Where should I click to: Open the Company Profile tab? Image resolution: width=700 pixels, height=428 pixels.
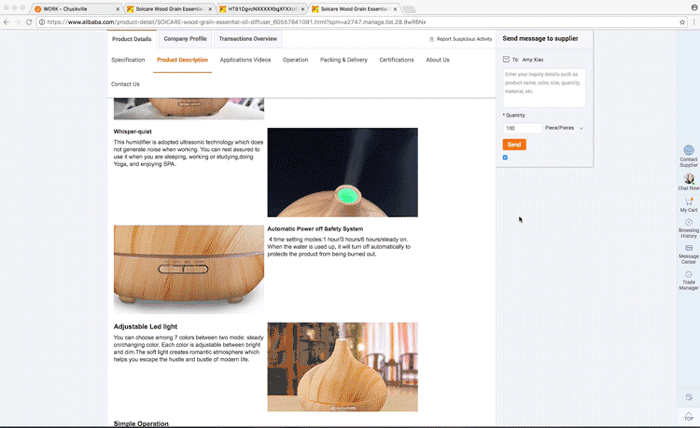point(185,39)
